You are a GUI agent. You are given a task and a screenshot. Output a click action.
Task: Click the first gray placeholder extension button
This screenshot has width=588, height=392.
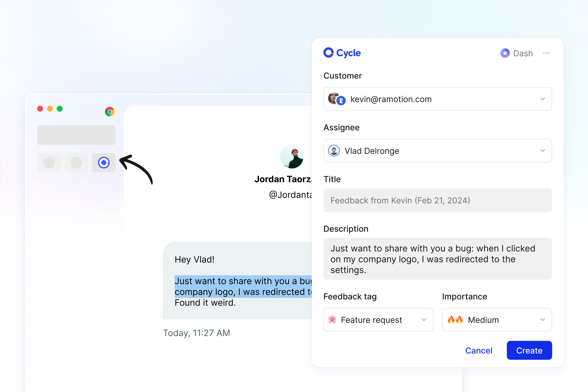point(49,162)
